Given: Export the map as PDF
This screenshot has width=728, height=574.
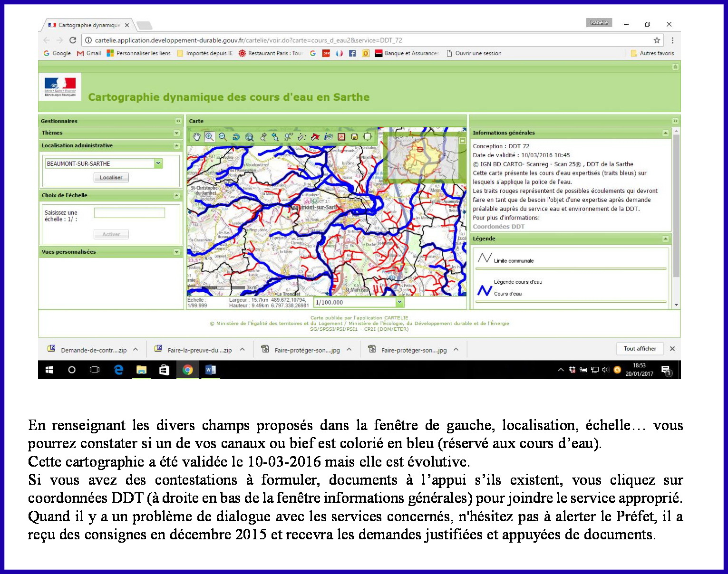Looking at the screenshot, I should tap(341, 137).
